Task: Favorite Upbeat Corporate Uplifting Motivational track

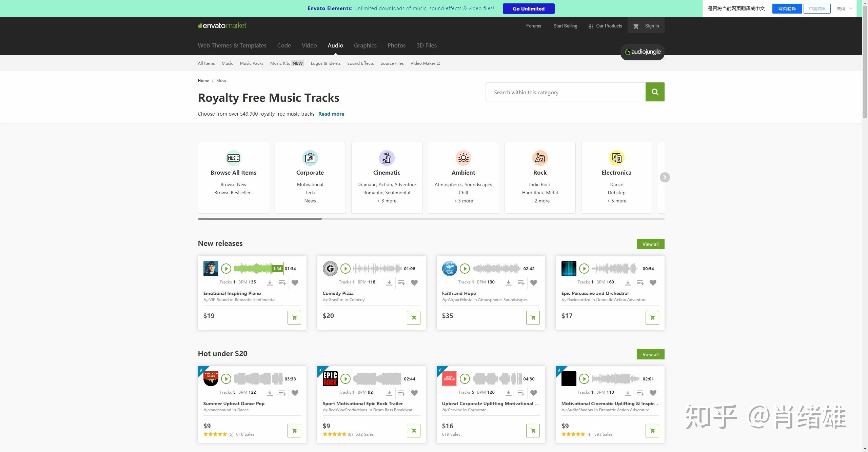Action: click(534, 393)
